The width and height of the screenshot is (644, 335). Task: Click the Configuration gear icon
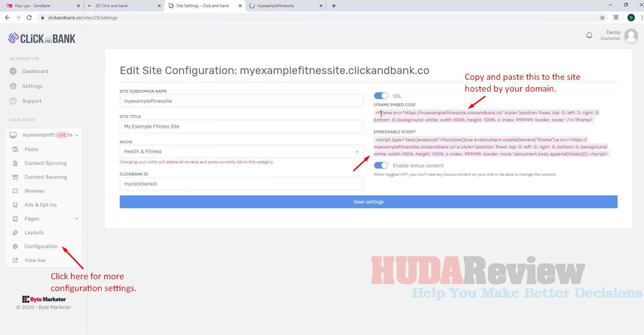coord(15,246)
